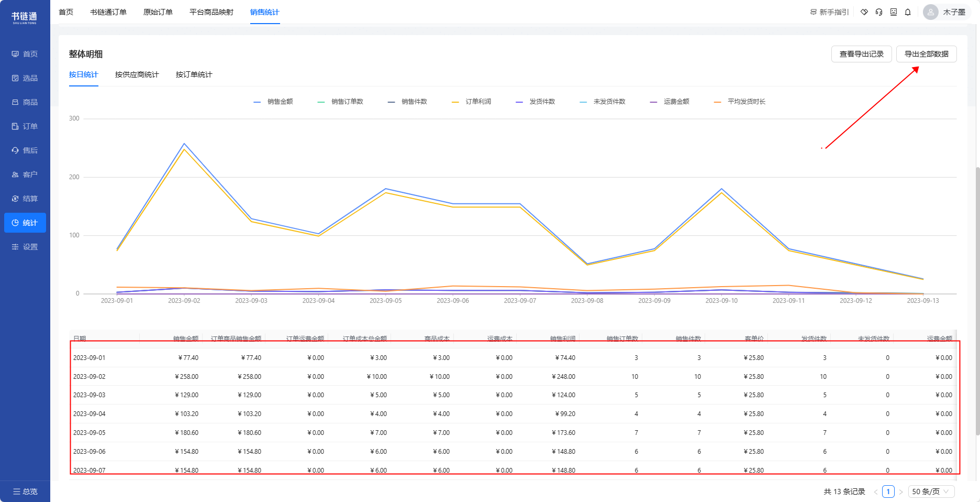Click the ¥ 99.20 profit cell
The width and height of the screenshot is (980, 502).
(565, 414)
